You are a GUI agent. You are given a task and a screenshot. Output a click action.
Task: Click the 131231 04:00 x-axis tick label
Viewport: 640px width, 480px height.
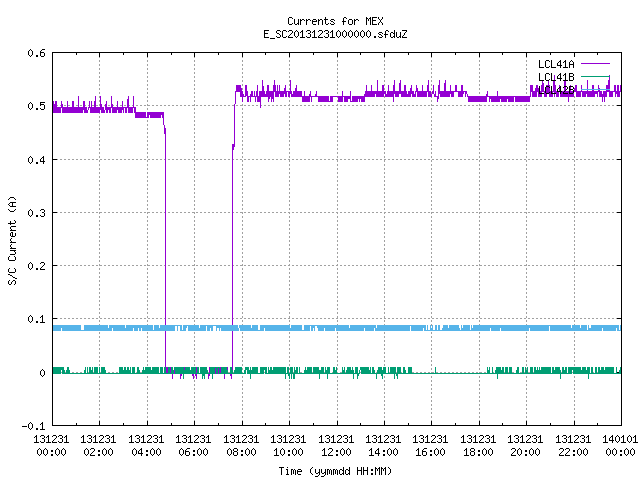[146, 446]
